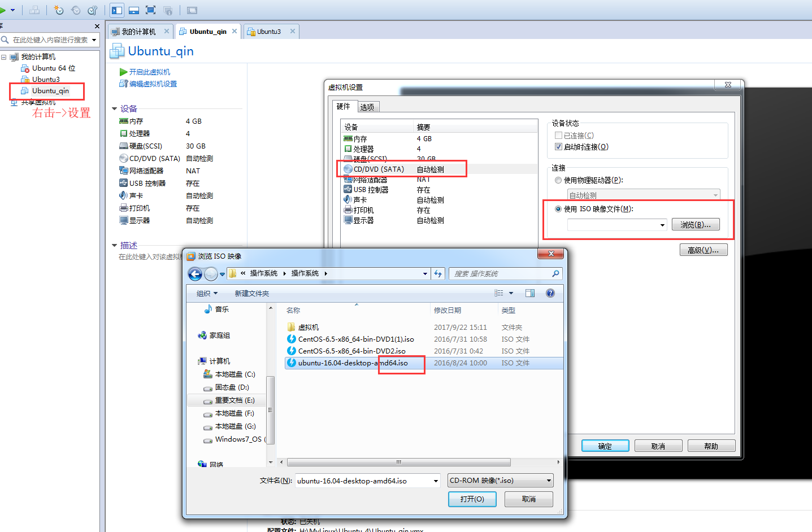
Task: Select 本地磁盘 (C:) in navigation pane
Action: pyautogui.click(x=235, y=374)
